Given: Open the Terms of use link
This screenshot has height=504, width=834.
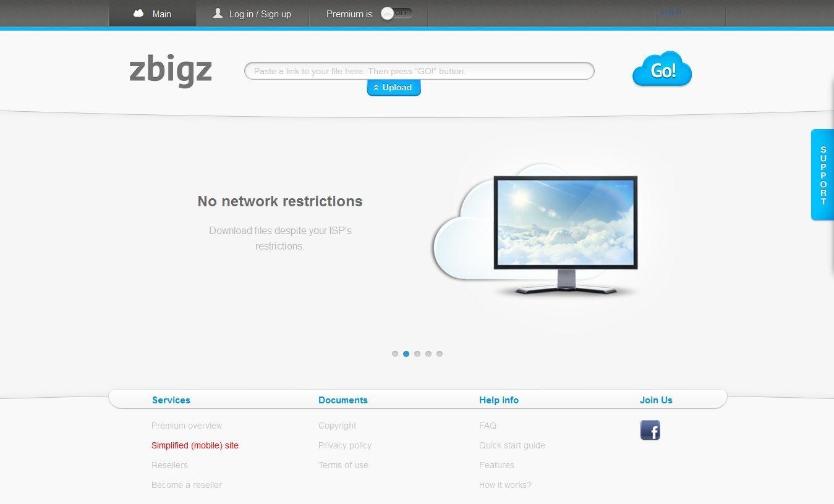Looking at the screenshot, I should click(343, 465).
